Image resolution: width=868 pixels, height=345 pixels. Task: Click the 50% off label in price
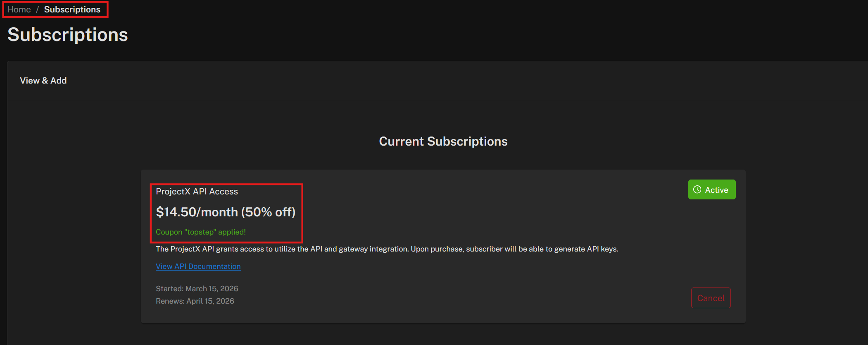click(269, 212)
